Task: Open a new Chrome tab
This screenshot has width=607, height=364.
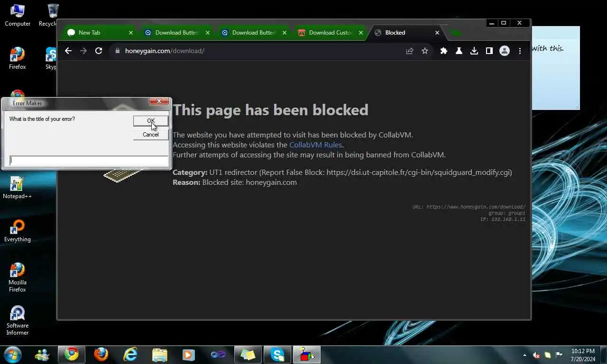Action: [x=455, y=33]
